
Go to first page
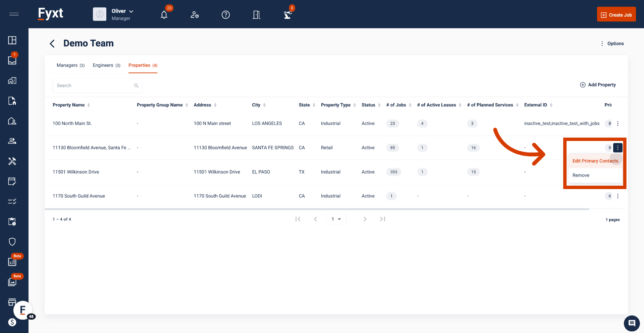298,219
